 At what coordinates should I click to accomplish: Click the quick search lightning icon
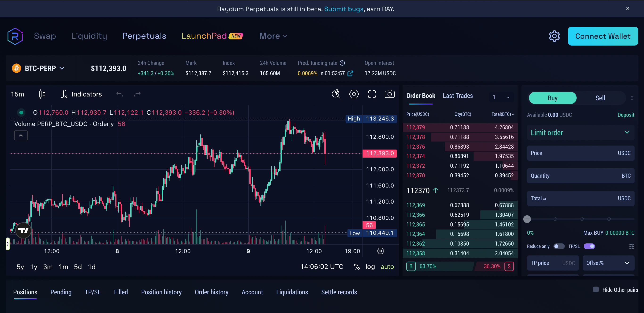336,94
